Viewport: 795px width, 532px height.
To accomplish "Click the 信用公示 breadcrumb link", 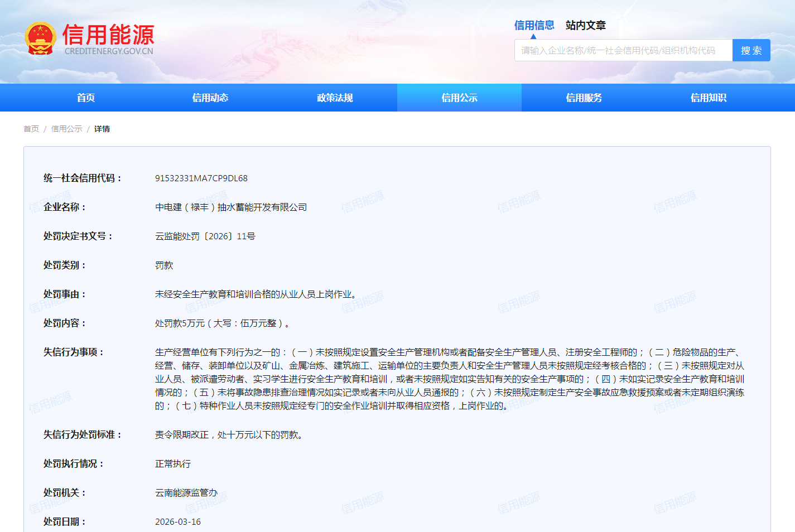I will [x=66, y=129].
